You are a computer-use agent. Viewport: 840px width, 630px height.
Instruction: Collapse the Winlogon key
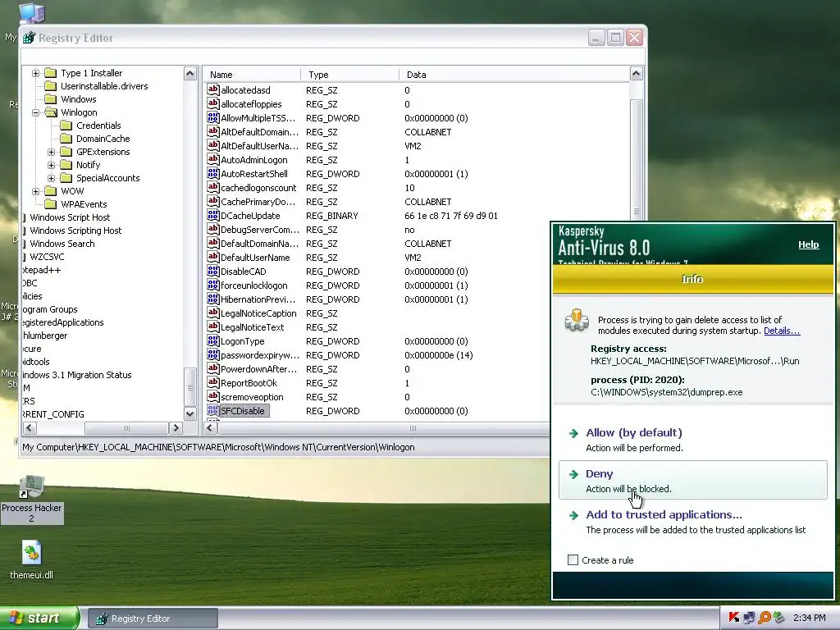35,112
